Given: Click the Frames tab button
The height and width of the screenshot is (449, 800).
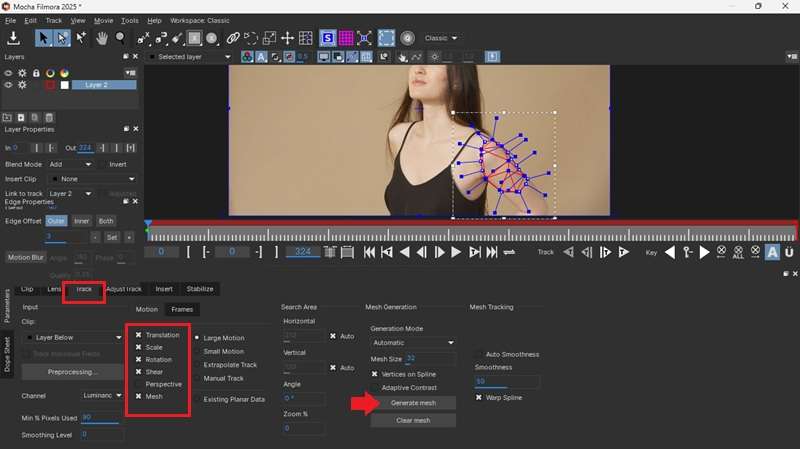Looking at the screenshot, I should click(x=182, y=309).
